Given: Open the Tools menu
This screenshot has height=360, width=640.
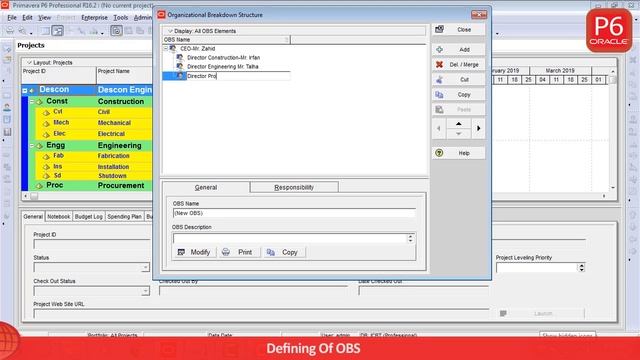Looking at the screenshot, I should pyautogui.click(x=120, y=18).
